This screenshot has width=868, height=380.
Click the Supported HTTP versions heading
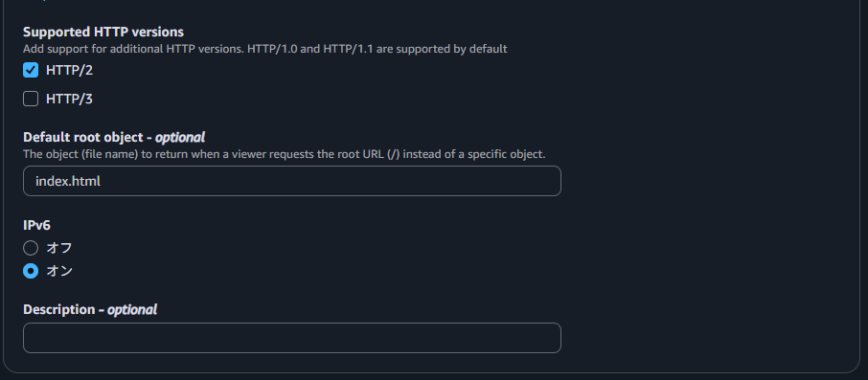[x=103, y=33]
